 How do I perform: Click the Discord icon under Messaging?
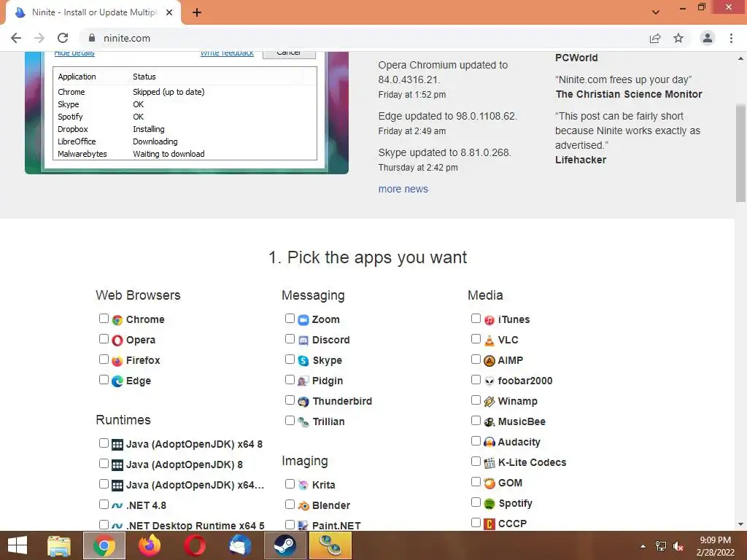click(x=303, y=341)
